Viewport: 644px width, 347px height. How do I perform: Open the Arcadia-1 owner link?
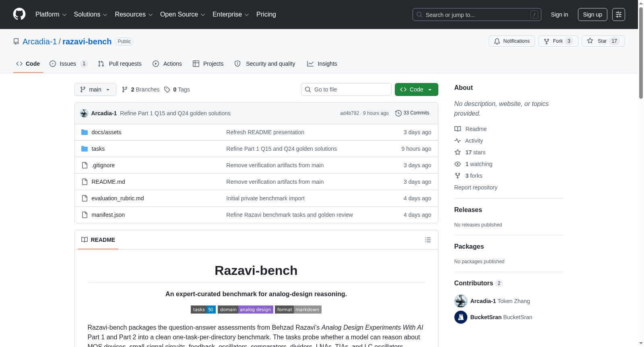(x=40, y=42)
